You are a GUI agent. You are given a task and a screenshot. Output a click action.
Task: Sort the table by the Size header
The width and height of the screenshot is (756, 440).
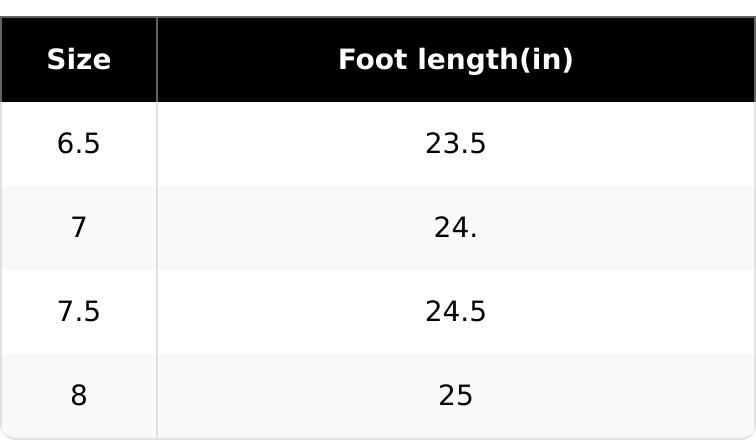(x=79, y=60)
